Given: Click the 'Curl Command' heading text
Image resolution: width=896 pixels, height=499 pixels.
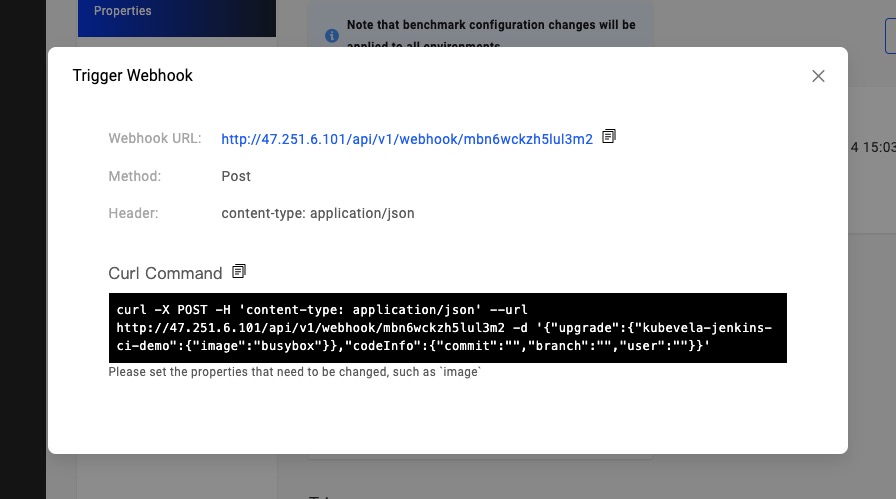Looking at the screenshot, I should point(165,273).
